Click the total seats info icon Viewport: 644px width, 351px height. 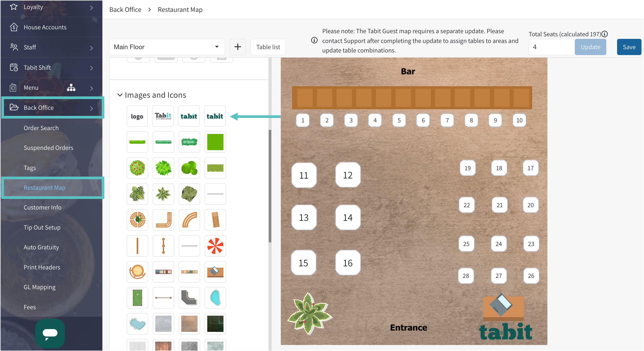[604, 34]
